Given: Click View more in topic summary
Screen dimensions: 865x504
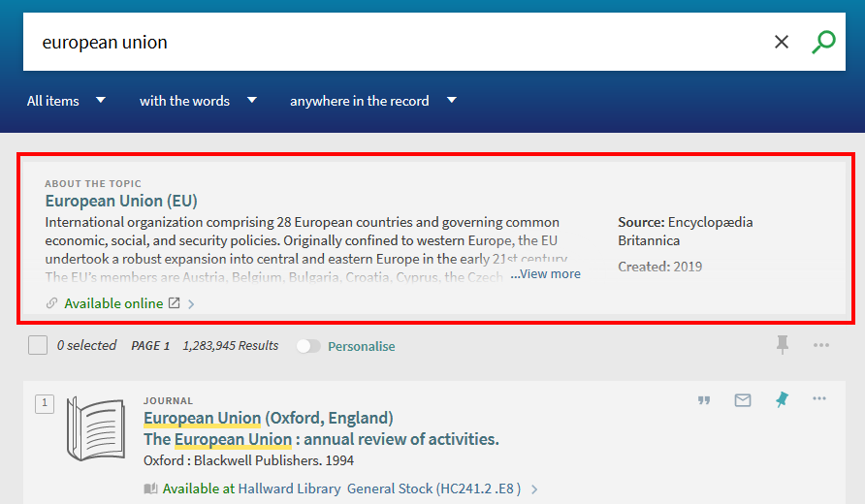Looking at the screenshot, I should [546, 274].
